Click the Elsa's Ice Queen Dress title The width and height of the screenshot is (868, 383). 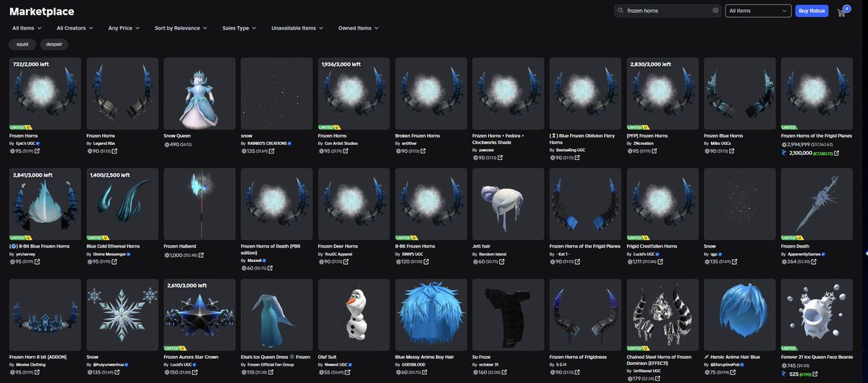(276, 356)
